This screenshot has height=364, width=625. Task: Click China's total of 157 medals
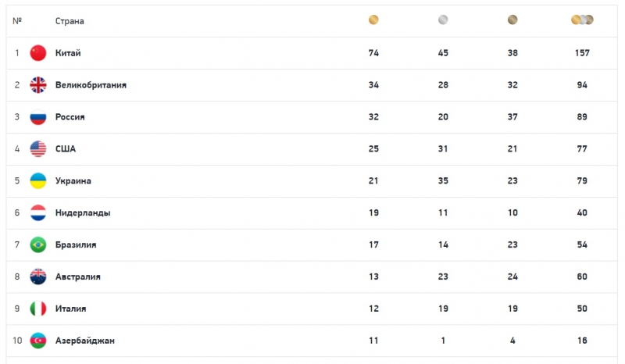(x=582, y=53)
